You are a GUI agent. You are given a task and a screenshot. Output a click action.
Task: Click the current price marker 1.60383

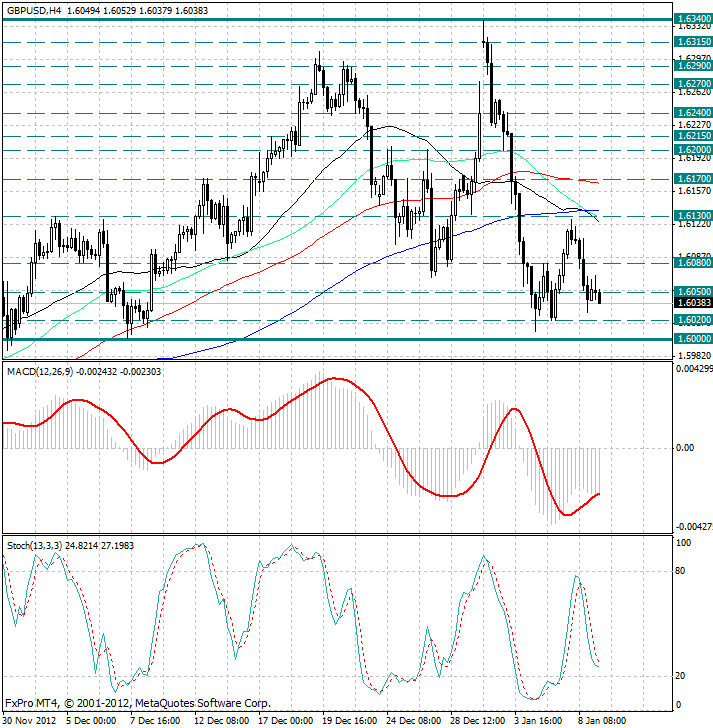click(x=693, y=302)
